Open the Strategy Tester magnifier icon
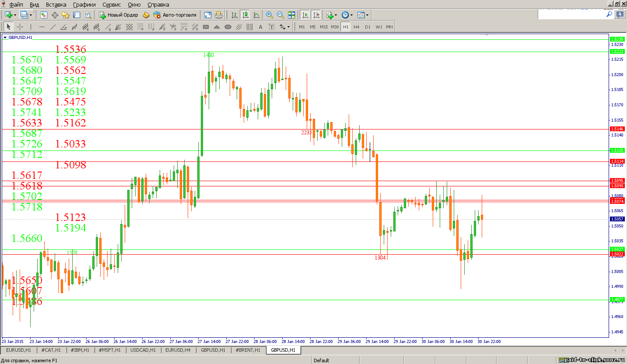The image size is (627, 364). pyautogui.click(x=88, y=15)
